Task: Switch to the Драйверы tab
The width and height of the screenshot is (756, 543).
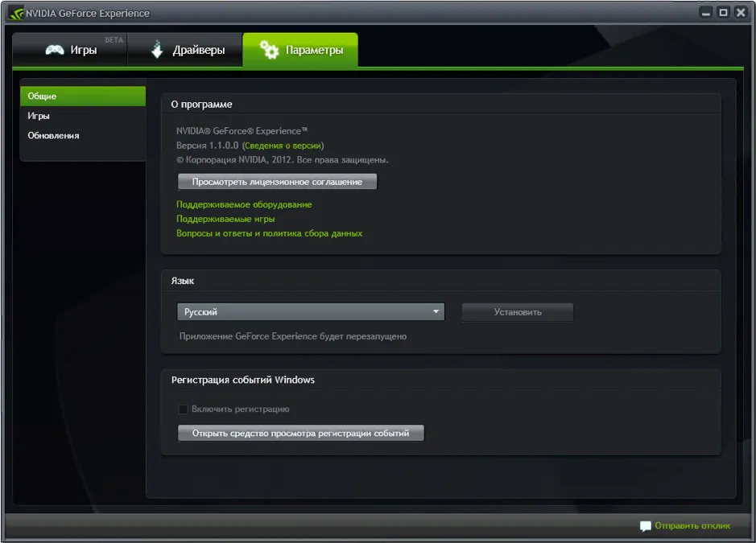Action: [x=185, y=50]
